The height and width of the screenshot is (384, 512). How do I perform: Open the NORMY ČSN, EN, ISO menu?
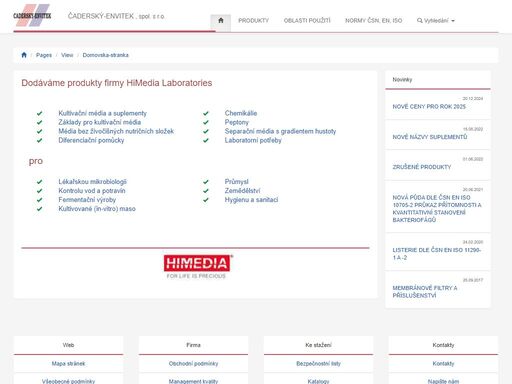point(373,21)
